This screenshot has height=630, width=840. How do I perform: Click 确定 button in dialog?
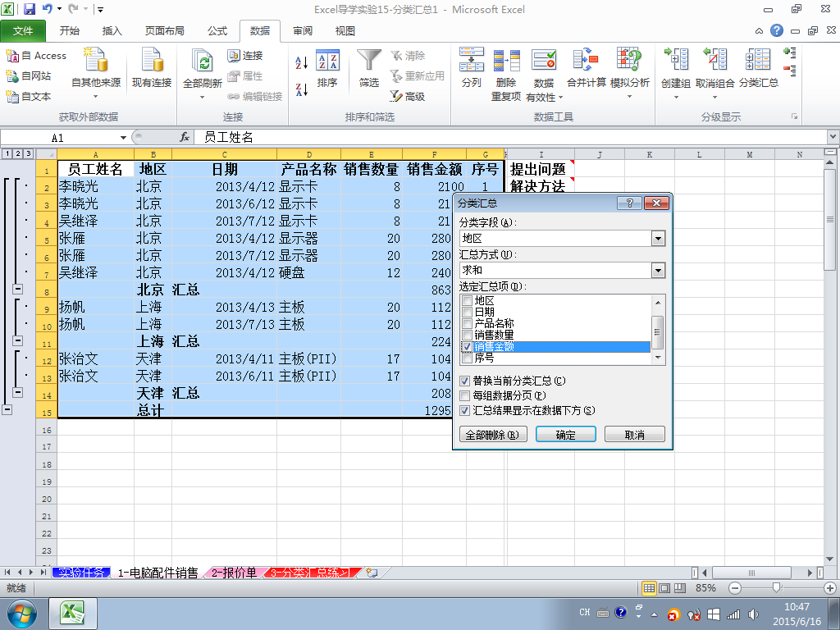(x=566, y=435)
